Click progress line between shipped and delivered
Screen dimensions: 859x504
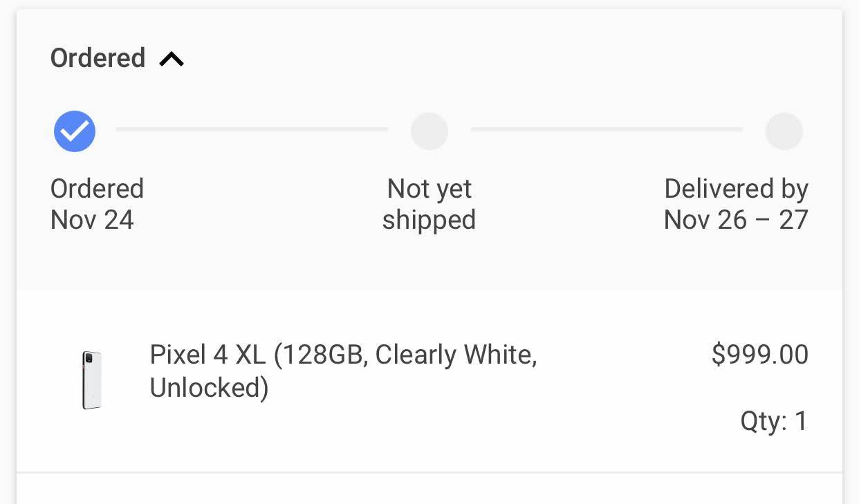[x=607, y=129]
